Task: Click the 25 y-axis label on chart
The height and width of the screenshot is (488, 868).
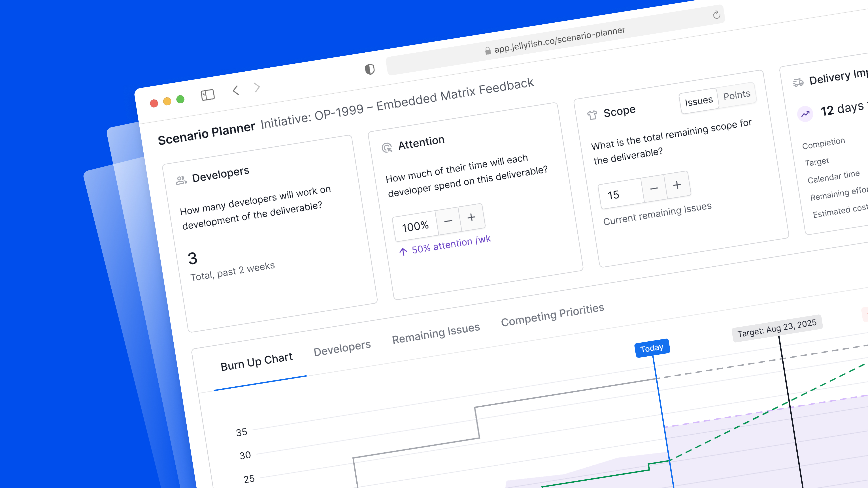Action: click(x=249, y=479)
